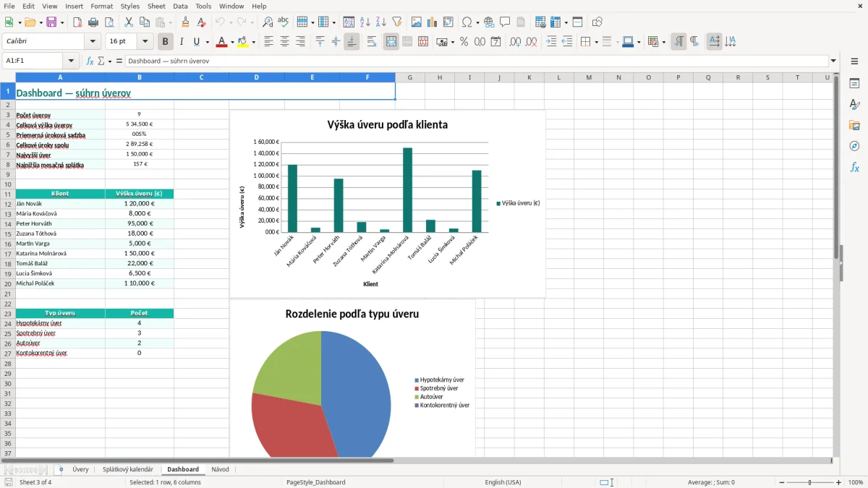Click the Insert Comment icon
Image resolution: width=868 pixels, height=488 pixels.
click(505, 22)
